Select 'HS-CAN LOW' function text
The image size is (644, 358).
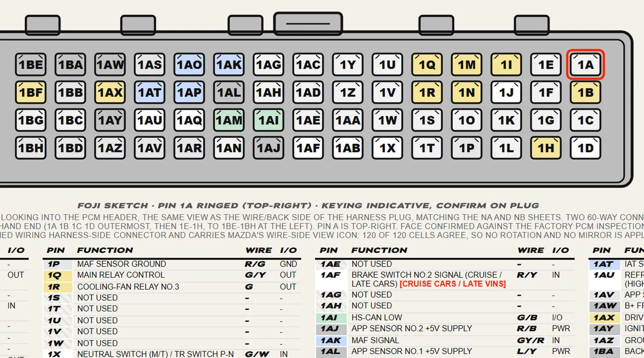click(x=377, y=318)
